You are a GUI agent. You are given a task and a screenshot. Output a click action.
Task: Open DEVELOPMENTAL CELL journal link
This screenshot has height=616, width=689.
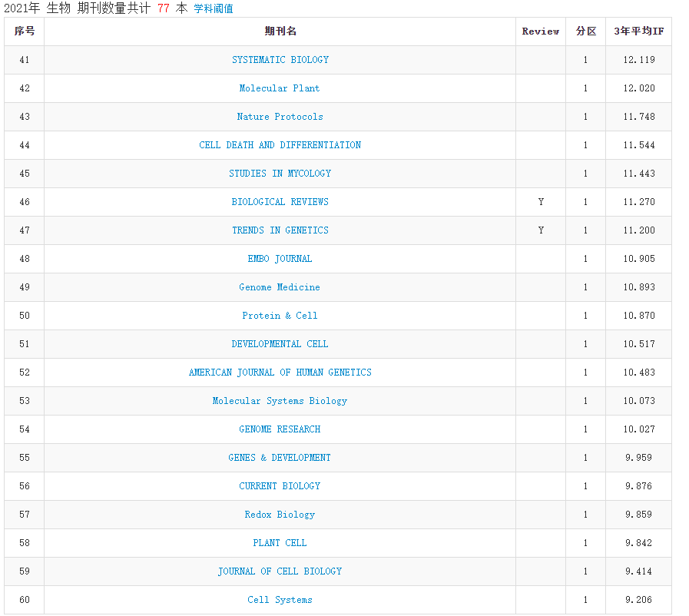pyautogui.click(x=280, y=344)
